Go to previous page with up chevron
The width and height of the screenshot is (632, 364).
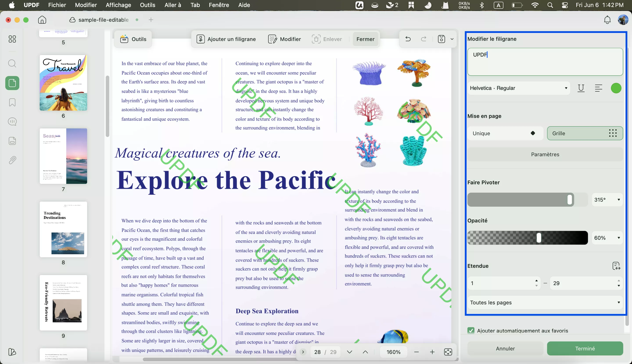pos(365,352)
